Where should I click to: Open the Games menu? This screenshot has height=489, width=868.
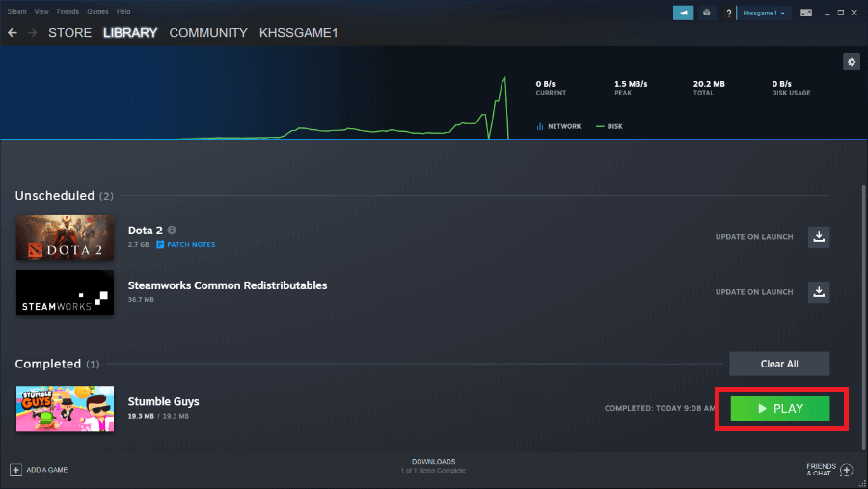97,11
